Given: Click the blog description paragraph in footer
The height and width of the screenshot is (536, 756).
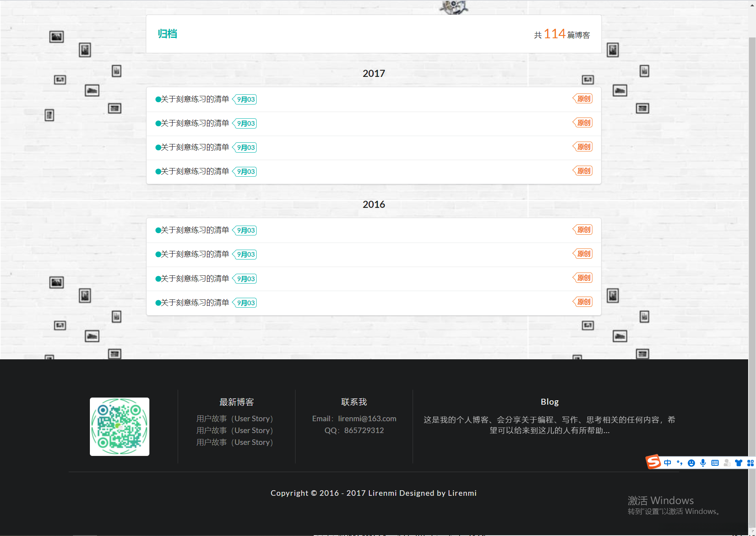Looking at the screenshot, I should point(549,425).
